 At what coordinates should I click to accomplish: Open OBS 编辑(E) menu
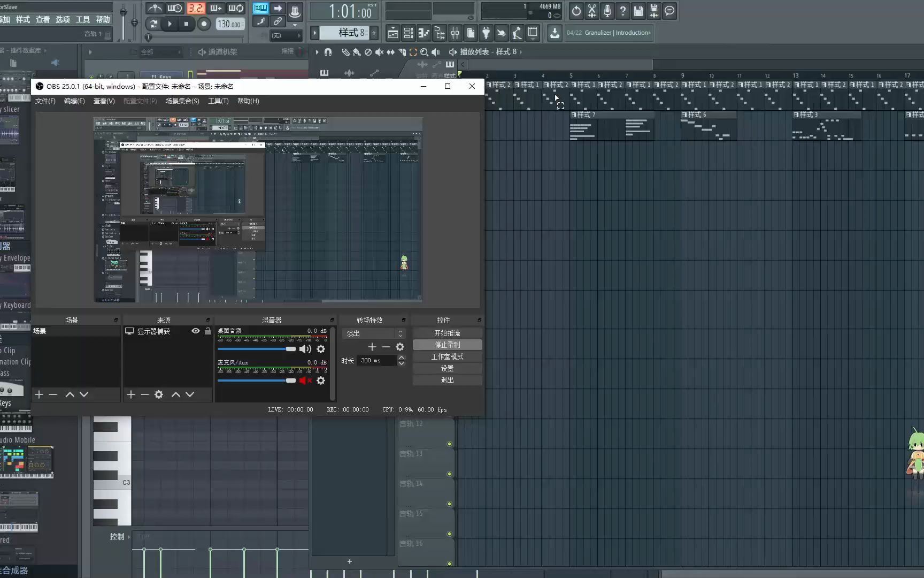74,101
